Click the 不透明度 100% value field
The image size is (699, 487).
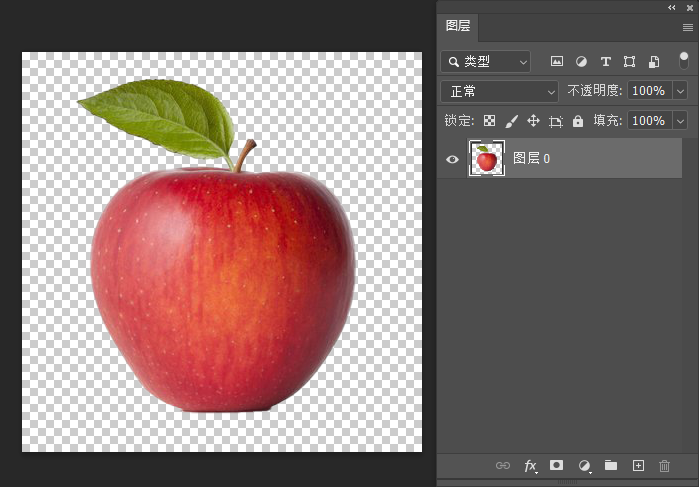(649, 91)
